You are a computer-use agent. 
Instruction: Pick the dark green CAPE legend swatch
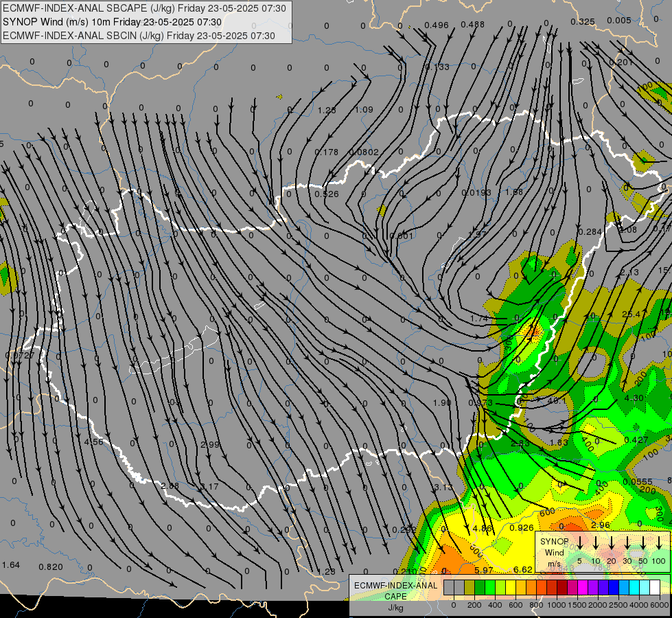point(480,587)
